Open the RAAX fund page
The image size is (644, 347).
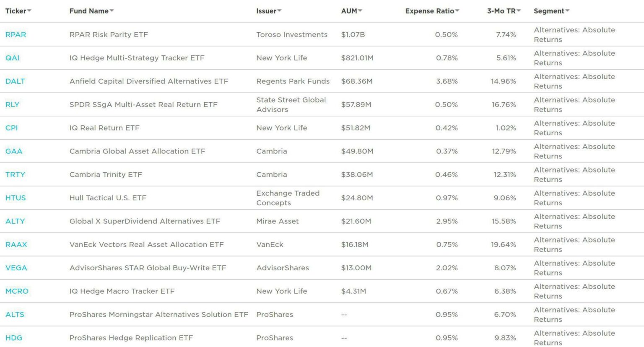pos(16,245)
